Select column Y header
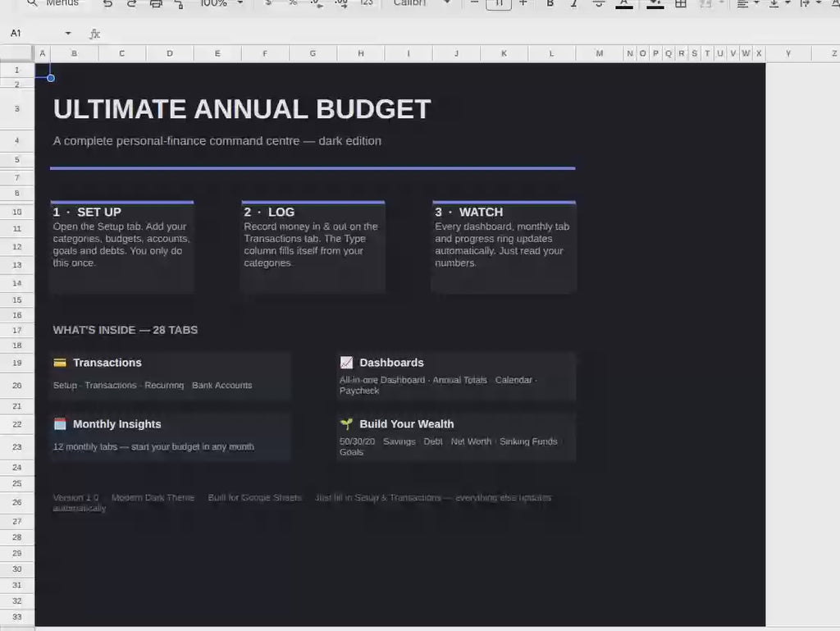Screen dimensions: 840x631 (x=788, y=53)
